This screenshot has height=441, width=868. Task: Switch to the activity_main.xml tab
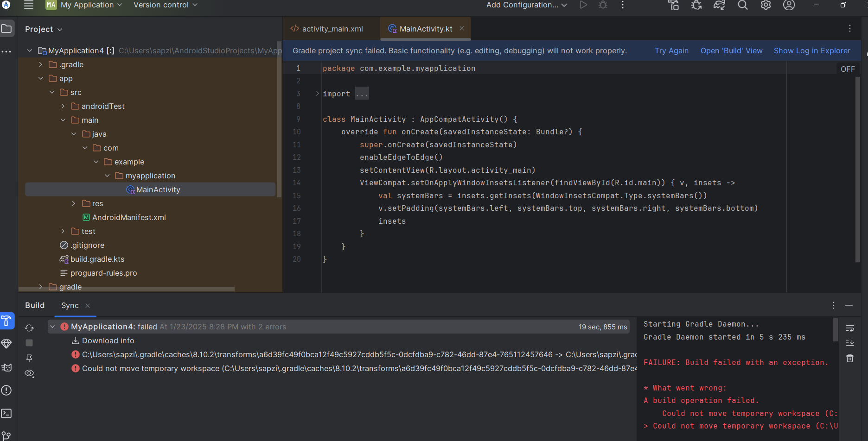click(327, 29)
